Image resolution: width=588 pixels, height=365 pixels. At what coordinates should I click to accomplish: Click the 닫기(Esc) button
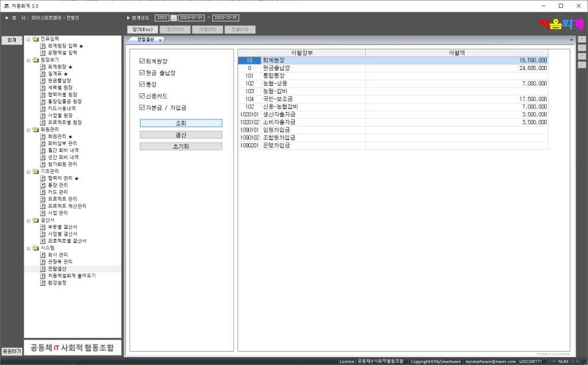pyautogui.click(x=142, y=29)
